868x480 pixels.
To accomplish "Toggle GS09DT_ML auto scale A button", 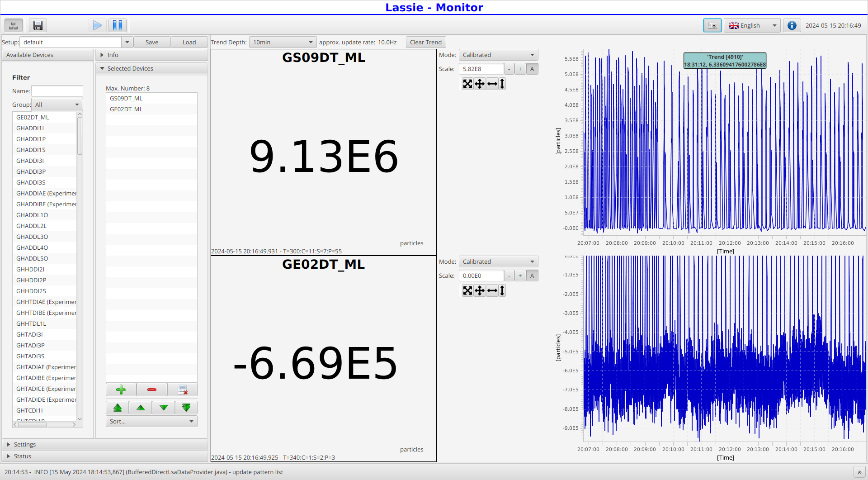I will pos(532,69).
